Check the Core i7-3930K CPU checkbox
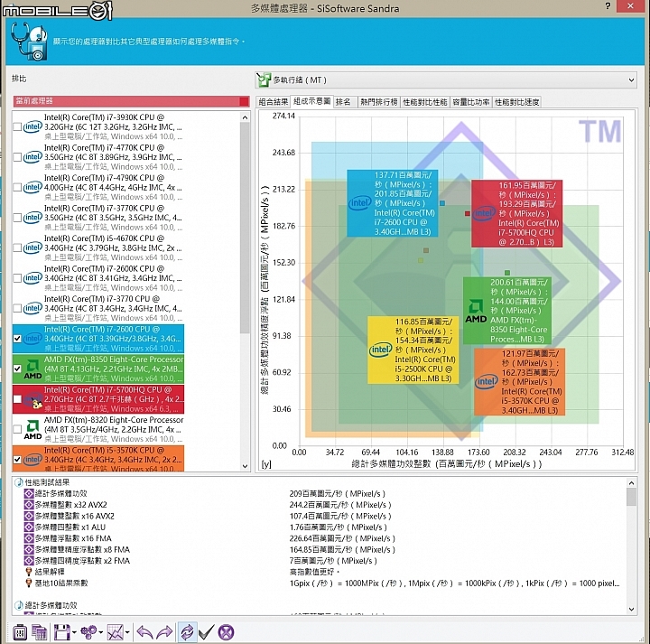The image size is (650, 644). (17, 126)
